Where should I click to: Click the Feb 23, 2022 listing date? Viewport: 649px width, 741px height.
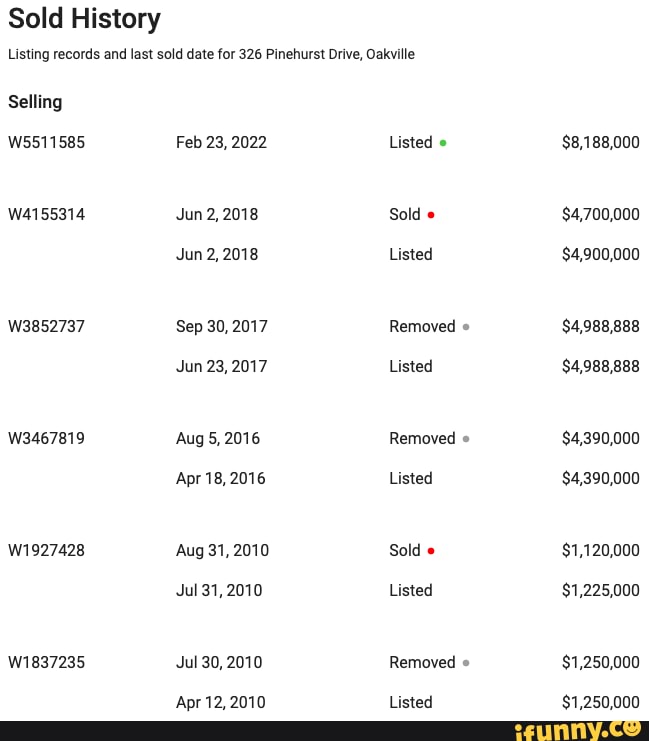point(221,143)
